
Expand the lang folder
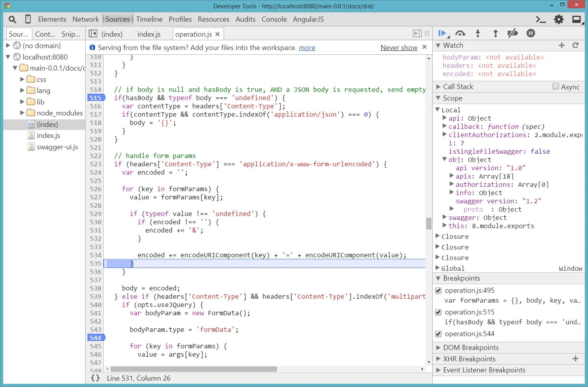tap(22, 91)
